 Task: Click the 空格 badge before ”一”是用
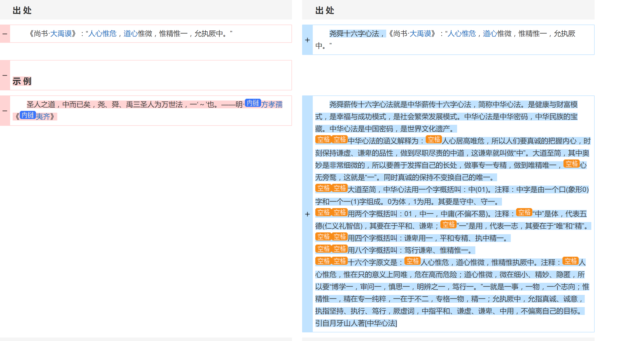coord(448,225)
